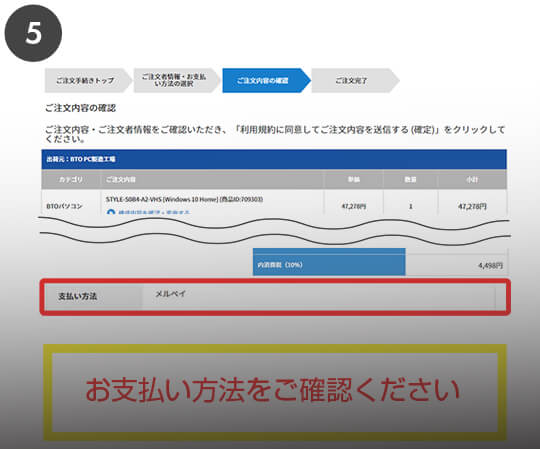
Task: Click the 支払い方法 label cell
Action: 91,296
